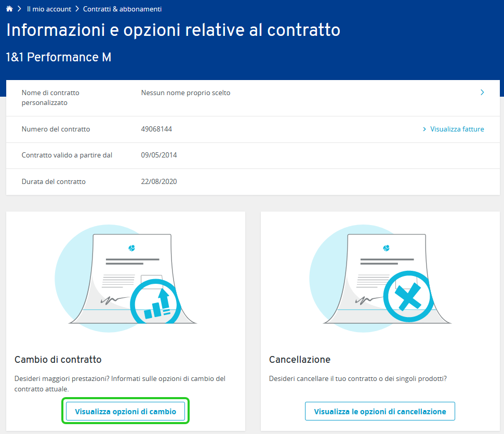This screenshot has width=504, height=434.
Task: Click 'Durata del contratto' label
Action: [54, 181]
